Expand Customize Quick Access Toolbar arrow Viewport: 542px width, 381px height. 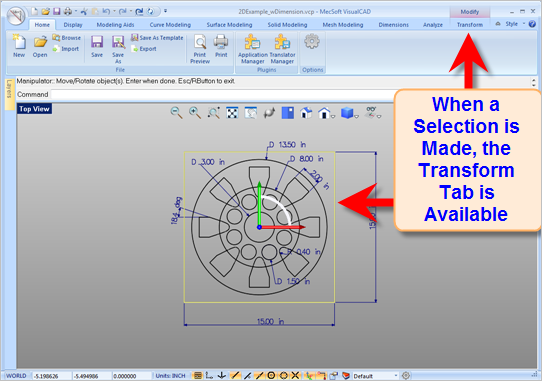click(166, 11)
